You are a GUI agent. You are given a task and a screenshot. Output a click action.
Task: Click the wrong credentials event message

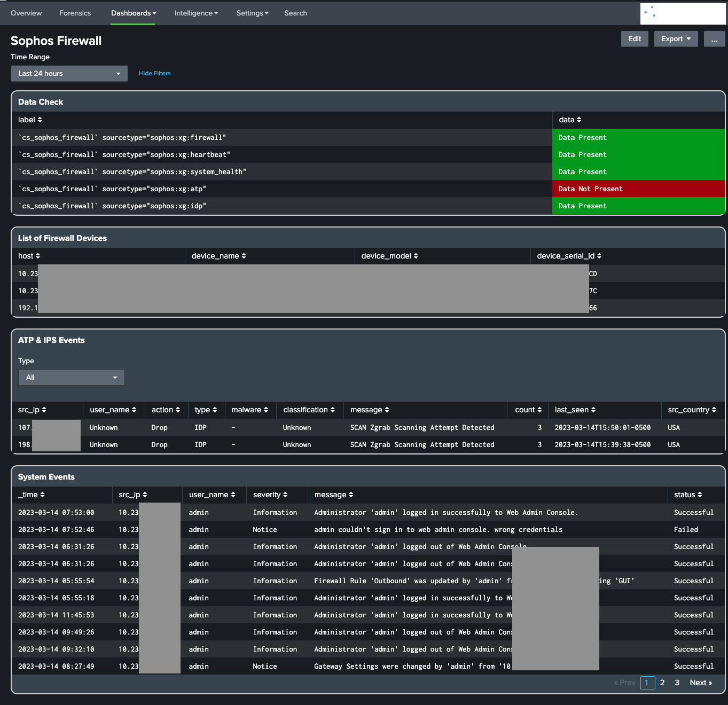pyautogui.click(x=438, y=529)
